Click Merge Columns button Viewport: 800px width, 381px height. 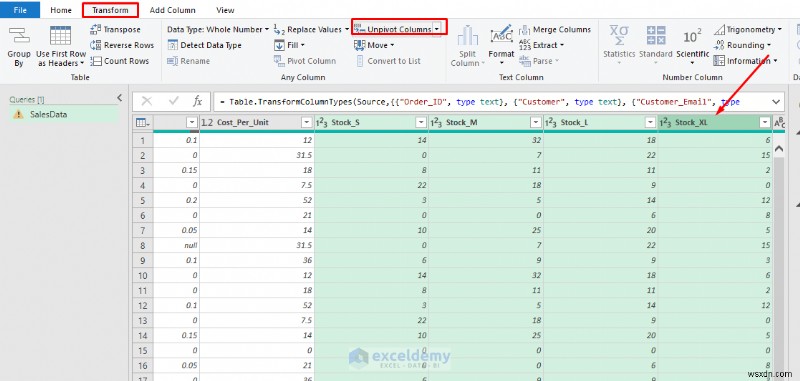click(x=555, y=30)
